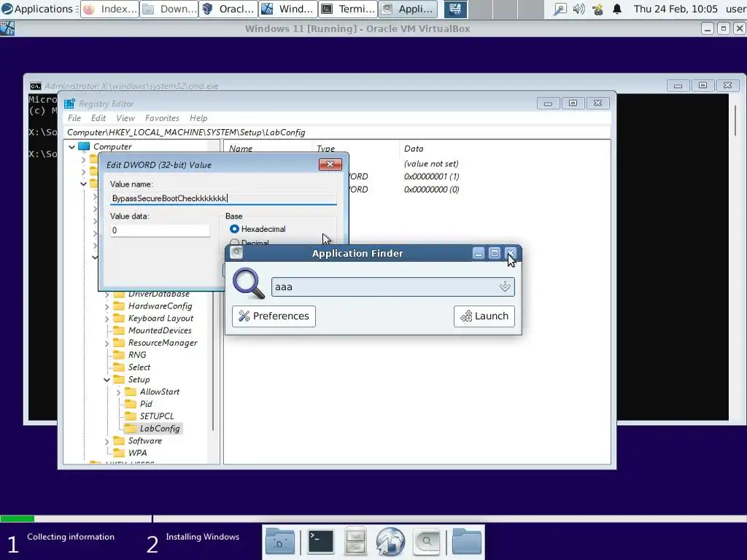This screenshot has height=560, width=747.
Task: Open the clock showing Thu 24 Feb
Action: click(675, 9)
